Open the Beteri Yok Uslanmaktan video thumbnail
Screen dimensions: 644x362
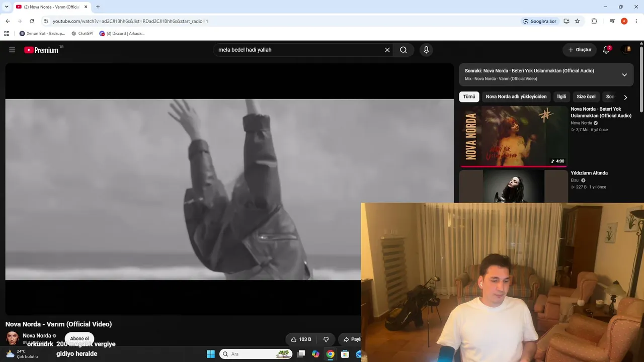click(x=513, y=136)
